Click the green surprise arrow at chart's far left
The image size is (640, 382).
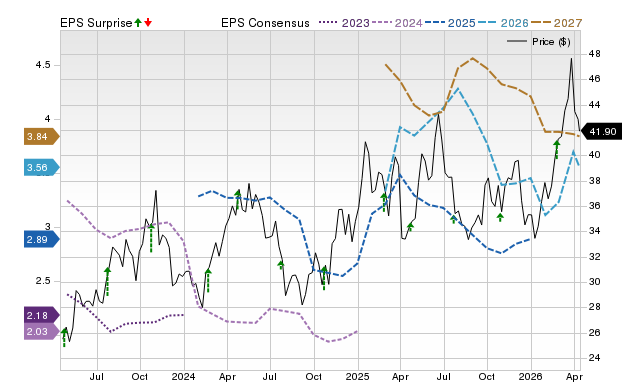tap(64, 337)
